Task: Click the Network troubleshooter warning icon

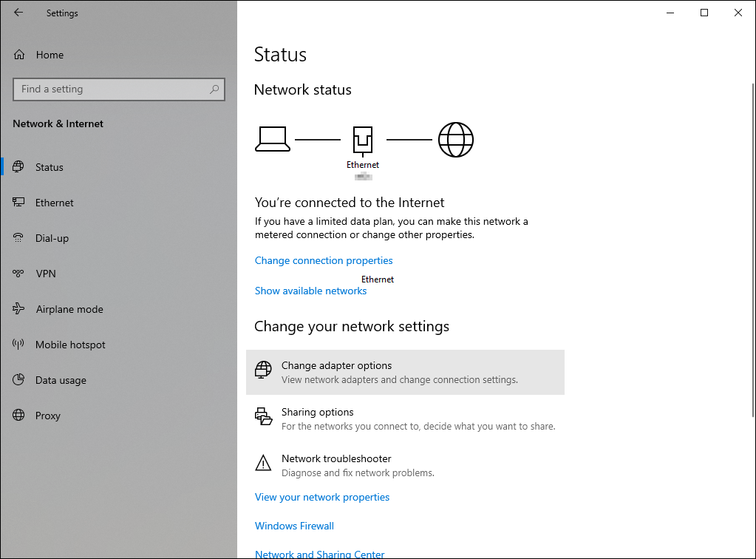Action: [x=263, y=464]
